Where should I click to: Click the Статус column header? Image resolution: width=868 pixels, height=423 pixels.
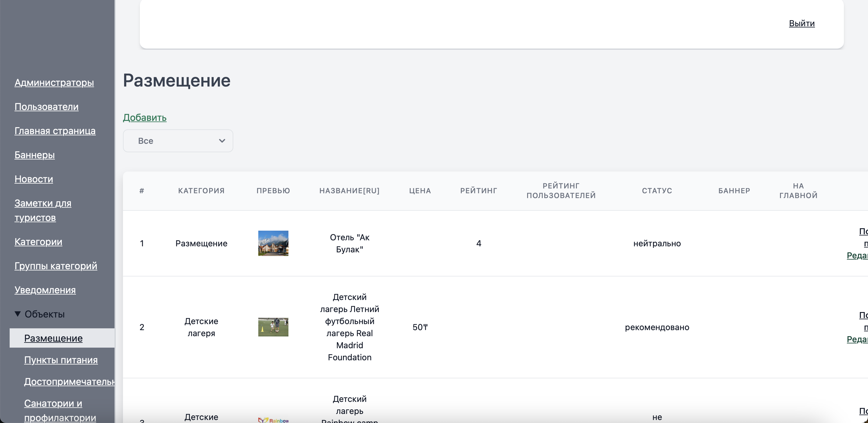(657, 191)
